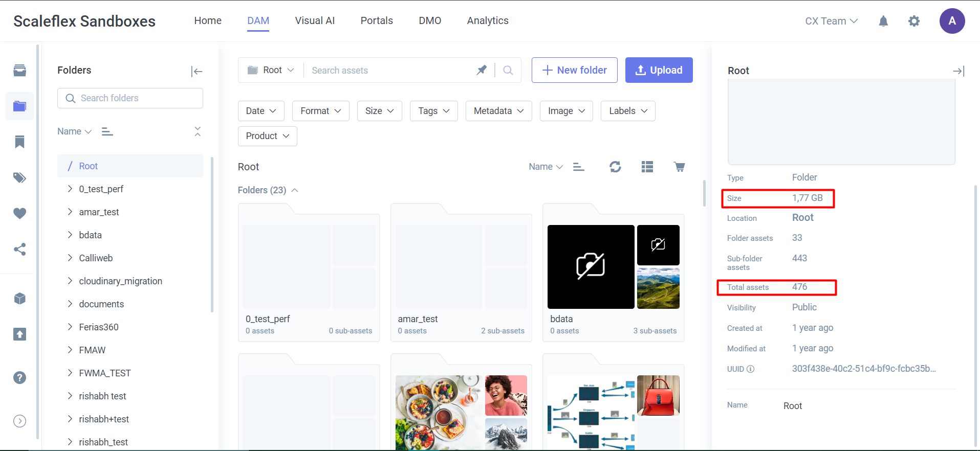Click the New folder button
Screen dimensions: 980x451
click(x=574, y=70)
